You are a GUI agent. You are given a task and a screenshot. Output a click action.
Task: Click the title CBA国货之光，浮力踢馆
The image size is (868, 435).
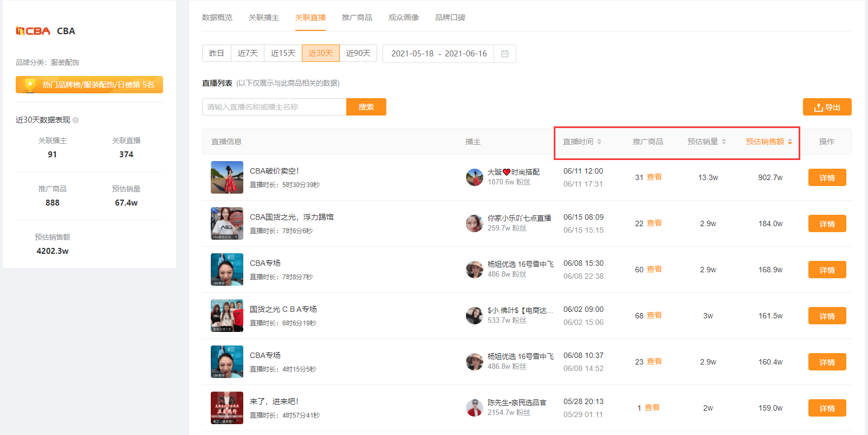coord(292,217)
